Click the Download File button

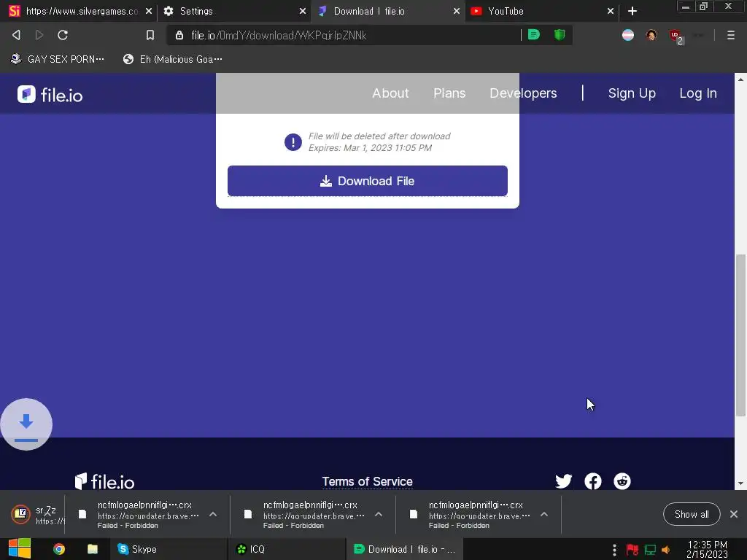pos(368,181)
